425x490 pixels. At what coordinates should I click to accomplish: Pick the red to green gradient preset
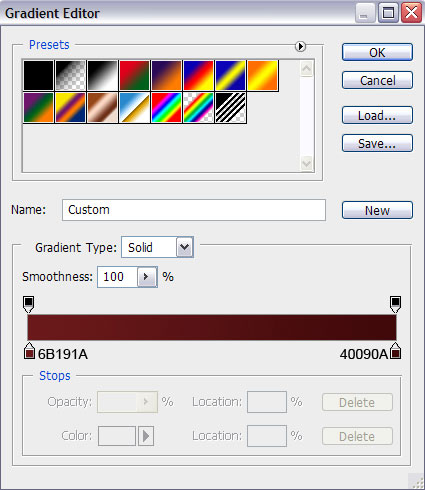pos(134,75)
